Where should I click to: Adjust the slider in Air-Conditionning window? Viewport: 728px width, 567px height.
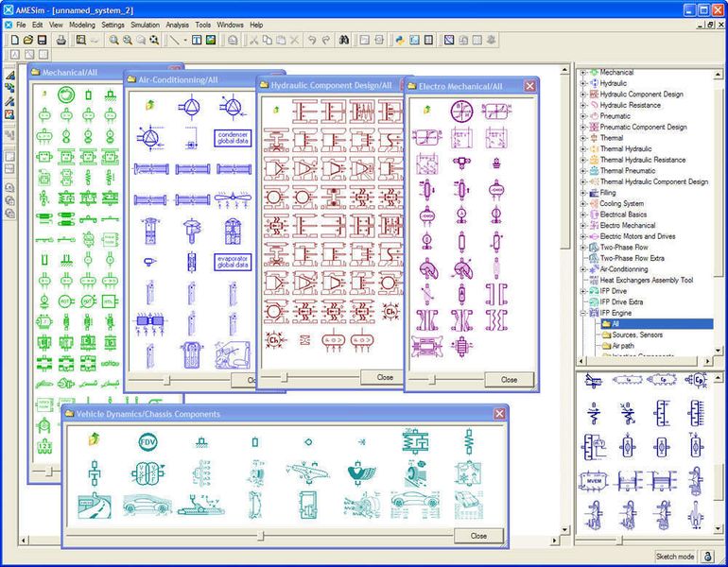166,381
